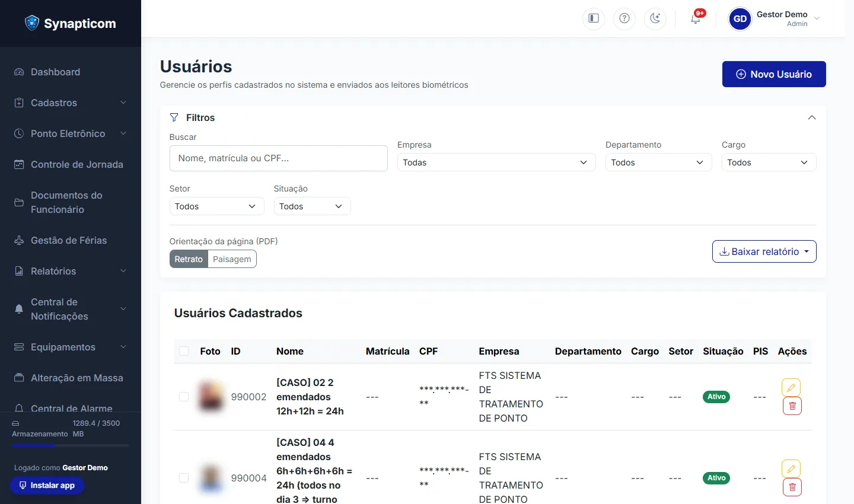Open the help question mark icon
The width and height of the screenshot is (854, 504).
click(x=624, y=18)
